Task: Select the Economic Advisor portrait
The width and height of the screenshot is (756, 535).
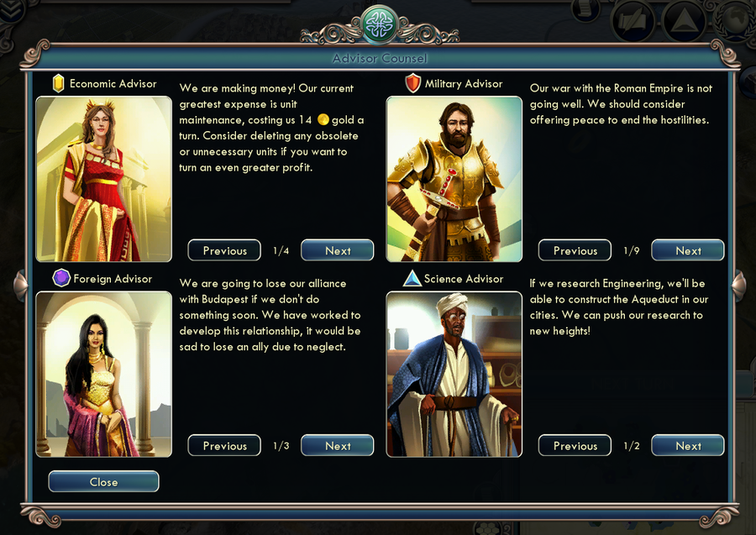Action: coord(103,179)
